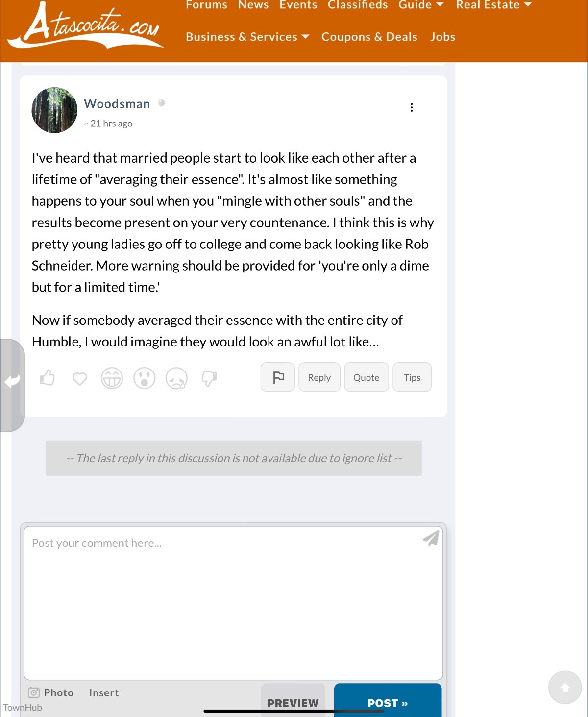Screen dimensions: 588x717
Task: Open the Real Estate dropdown
Action: click(493, 5)
